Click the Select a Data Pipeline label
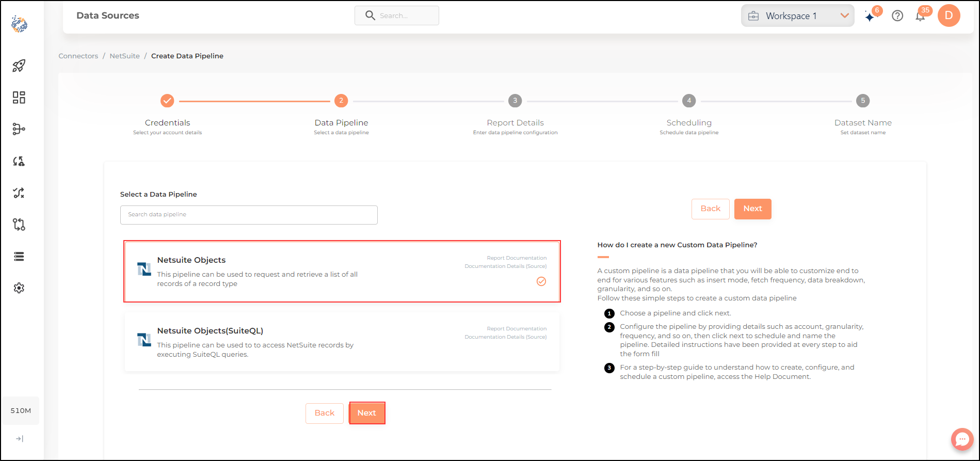 tap(158, 195)
